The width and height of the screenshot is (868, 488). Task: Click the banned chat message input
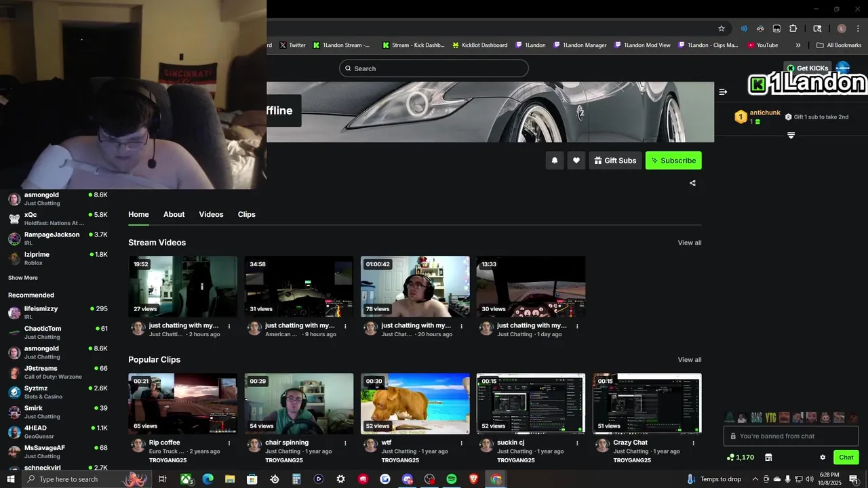coord(791,436)
